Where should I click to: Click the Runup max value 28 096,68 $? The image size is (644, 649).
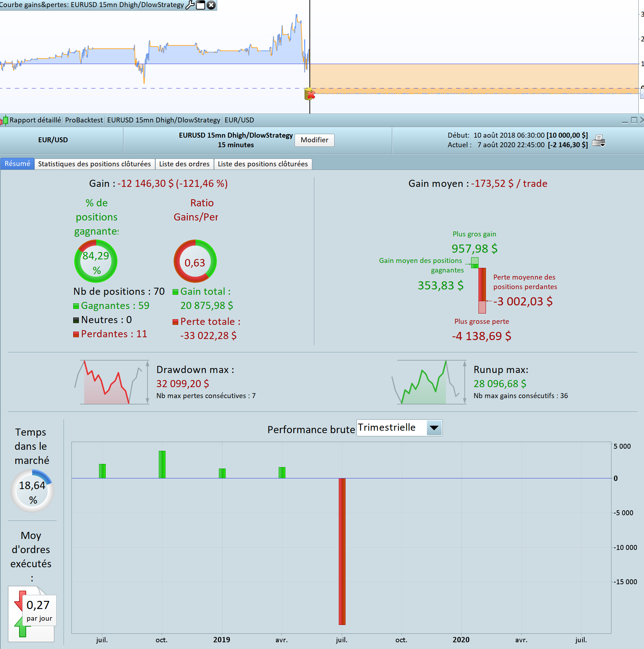click(x=500, y=384)
